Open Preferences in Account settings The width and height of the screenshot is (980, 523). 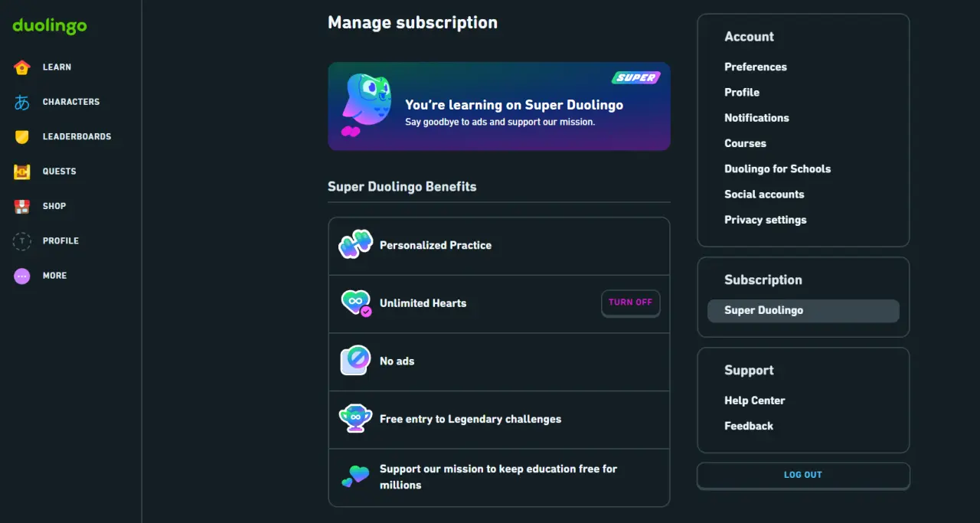click(x=756, y=67)
